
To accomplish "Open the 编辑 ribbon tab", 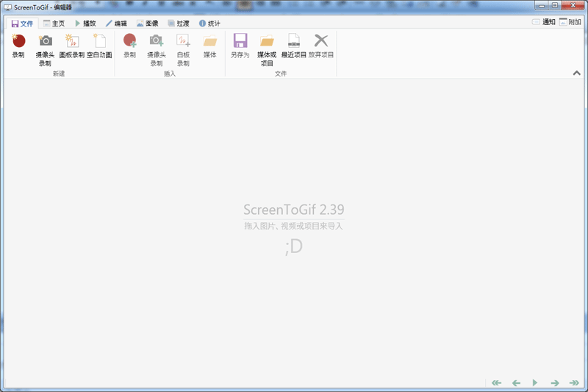I will pos(116,24).
